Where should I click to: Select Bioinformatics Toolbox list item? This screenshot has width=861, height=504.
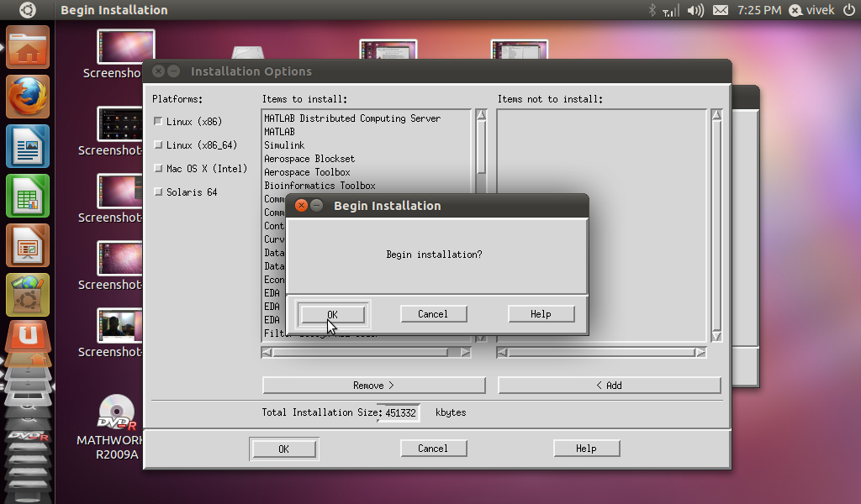(x=320, y=186)
